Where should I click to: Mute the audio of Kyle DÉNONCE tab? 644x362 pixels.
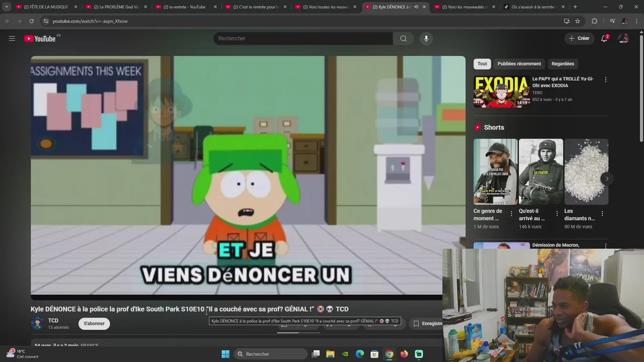pyautogui.click(x=416, y=7)
